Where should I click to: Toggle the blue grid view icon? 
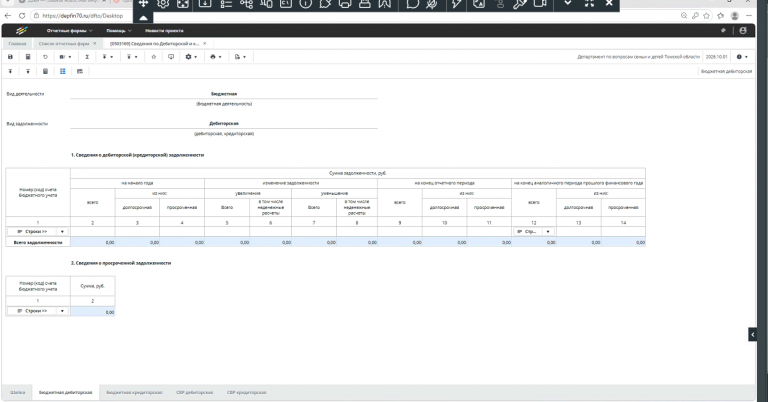coord(63,71)
